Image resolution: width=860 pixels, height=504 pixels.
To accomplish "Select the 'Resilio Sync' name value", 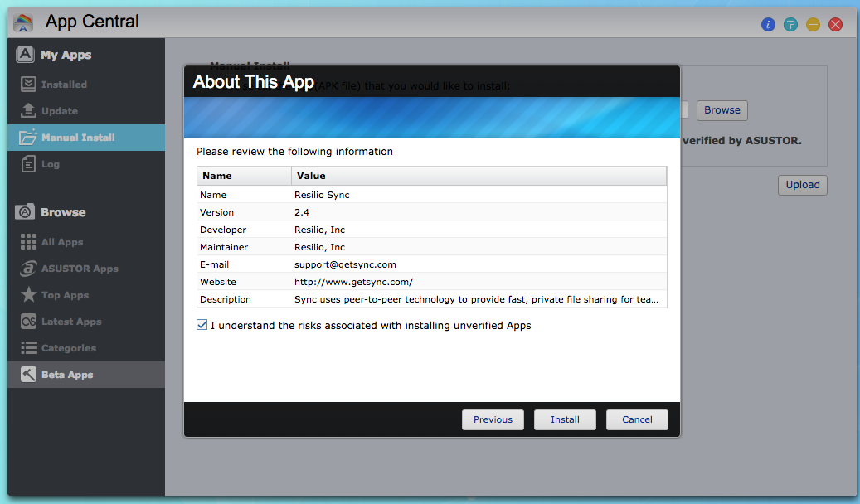I will coord(322,195).
